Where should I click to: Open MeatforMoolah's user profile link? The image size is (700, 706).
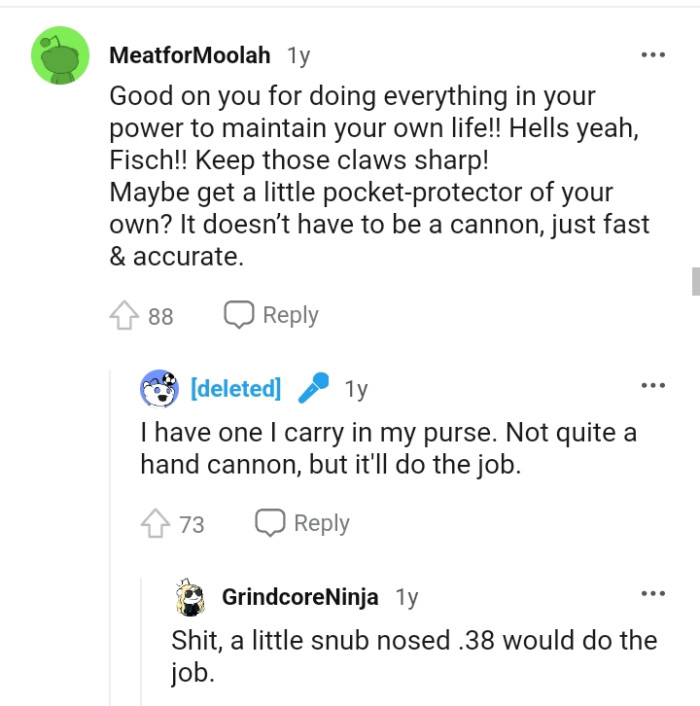(x=189, y=55)
